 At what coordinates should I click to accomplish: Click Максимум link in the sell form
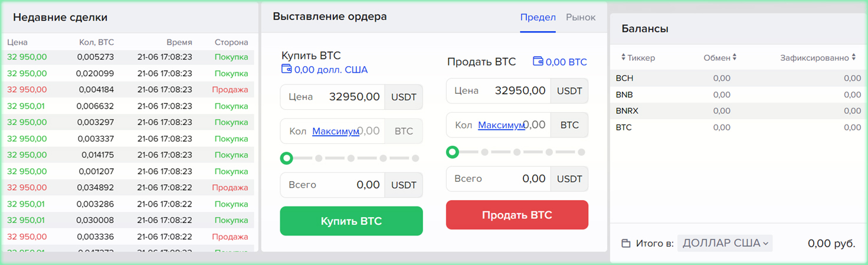(x=502, y=125)
